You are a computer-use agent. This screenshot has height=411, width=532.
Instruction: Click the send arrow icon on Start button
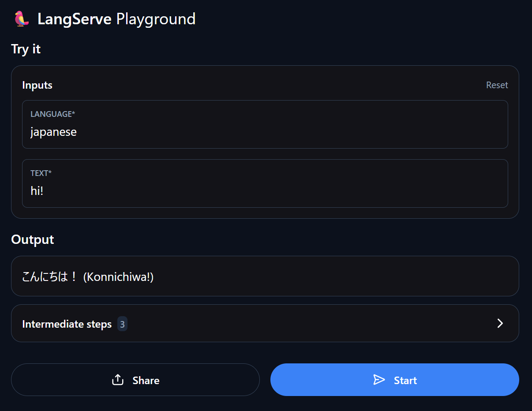(x=379, y=379)
